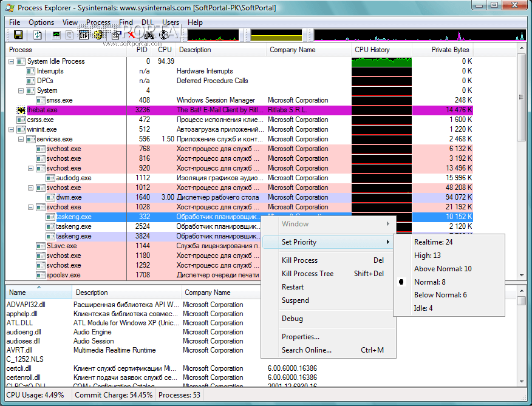The width and height of the screenshot is (532, 406).
Task: Click Suspend in the context menu
Action: [295, 300]
